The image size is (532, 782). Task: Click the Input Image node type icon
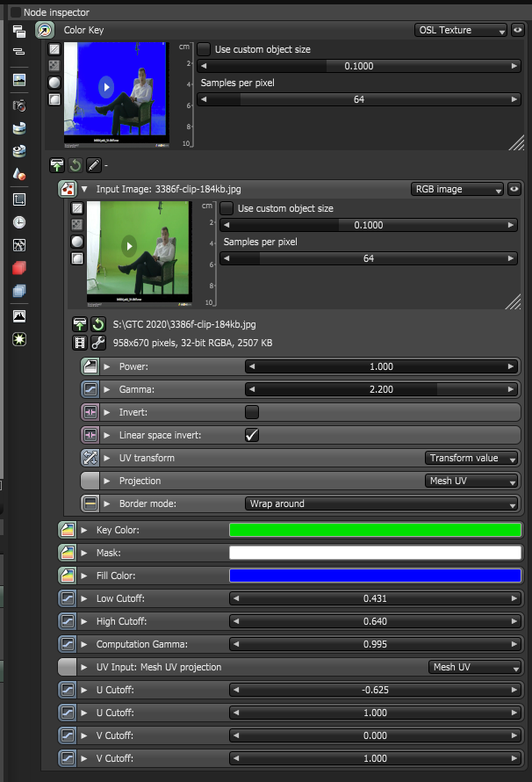[68, 189]
